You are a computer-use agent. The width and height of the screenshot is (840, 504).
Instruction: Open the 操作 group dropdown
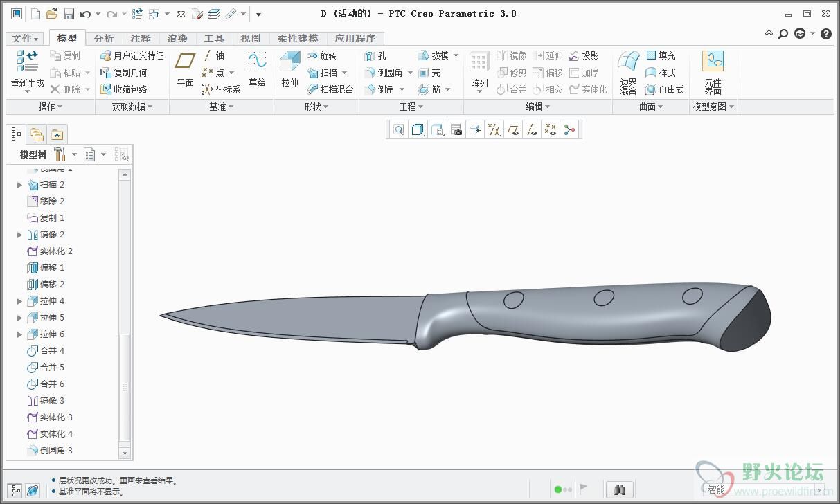pyautogui.click(x=51, y=107)
